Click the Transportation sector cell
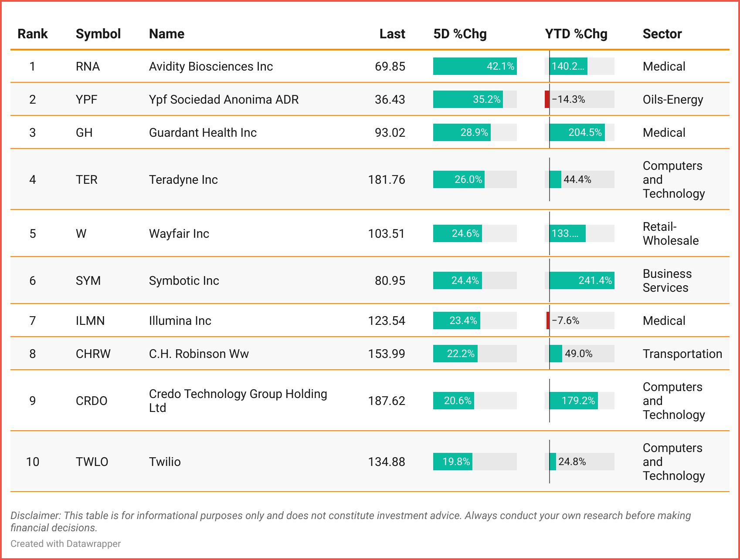 click(x=682, y=354)
